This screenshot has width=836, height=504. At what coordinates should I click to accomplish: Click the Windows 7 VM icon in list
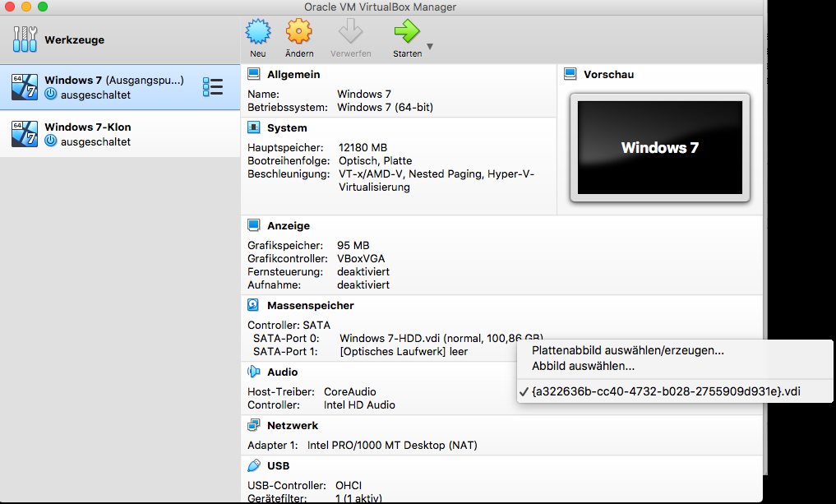(x=25, y=87)
